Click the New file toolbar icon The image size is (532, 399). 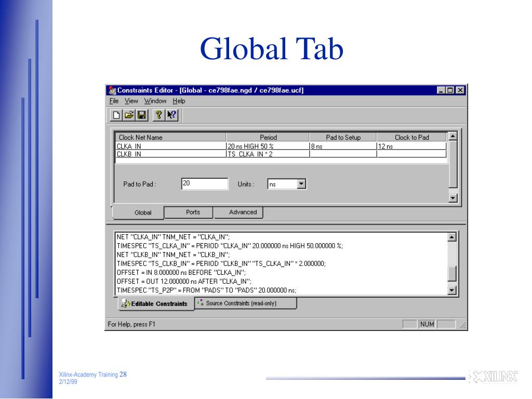(116, 115)
